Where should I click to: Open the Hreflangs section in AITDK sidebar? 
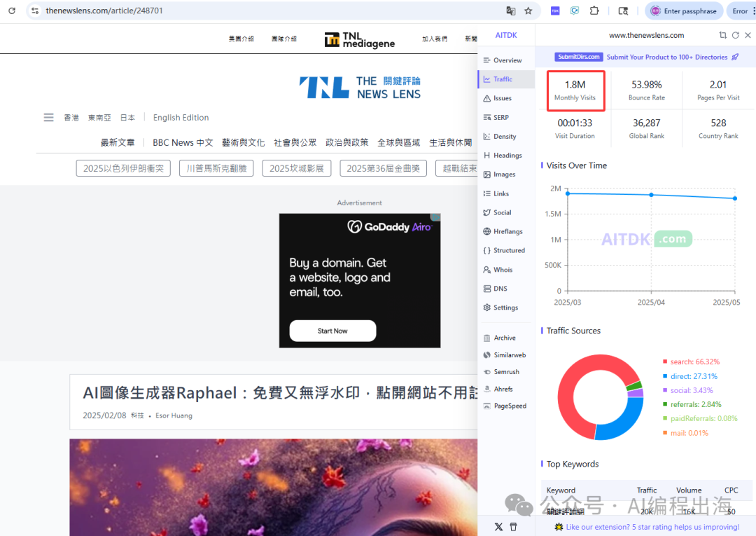click(x=506, y=232)
